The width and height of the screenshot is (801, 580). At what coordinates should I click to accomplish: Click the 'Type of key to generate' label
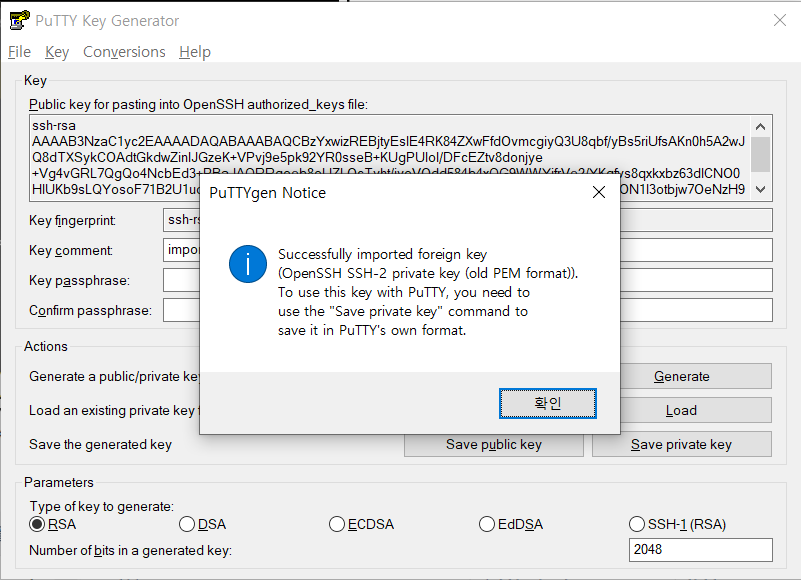coord(102,506)
